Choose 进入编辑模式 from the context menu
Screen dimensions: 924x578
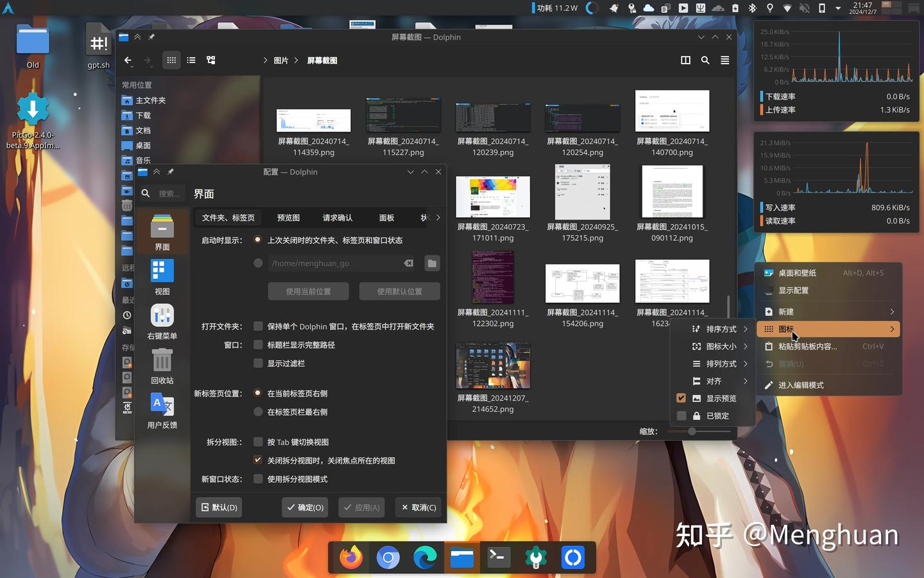[801, 385]
